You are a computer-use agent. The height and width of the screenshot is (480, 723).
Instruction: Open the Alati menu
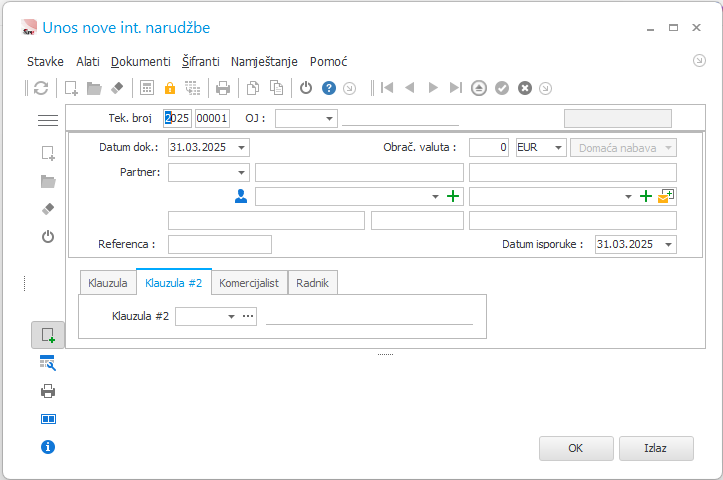click(88, 62)
